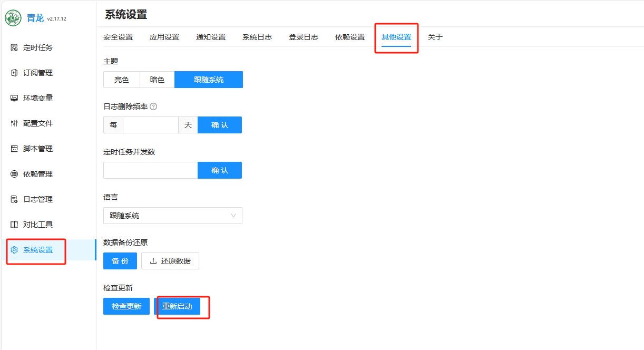
Task: Open the 语言 dropdown showing 跟随系统
Action: [x=173, y=216]
